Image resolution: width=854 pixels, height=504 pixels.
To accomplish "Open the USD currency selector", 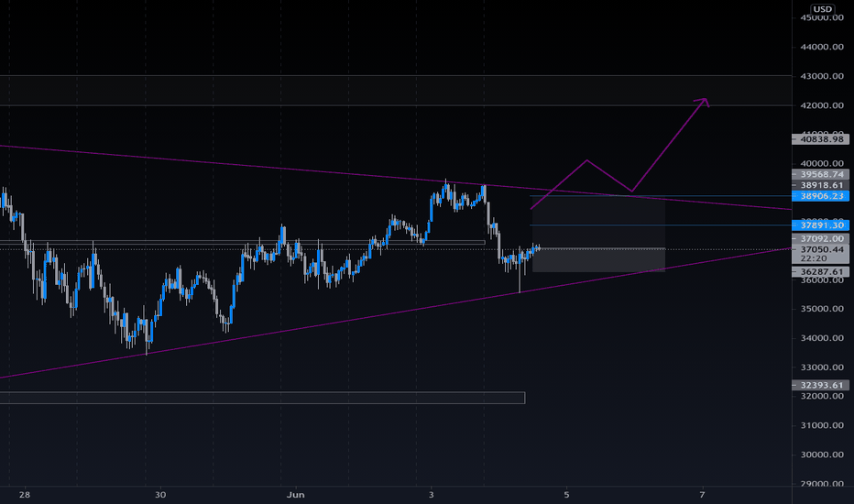I will click(822, 9).
